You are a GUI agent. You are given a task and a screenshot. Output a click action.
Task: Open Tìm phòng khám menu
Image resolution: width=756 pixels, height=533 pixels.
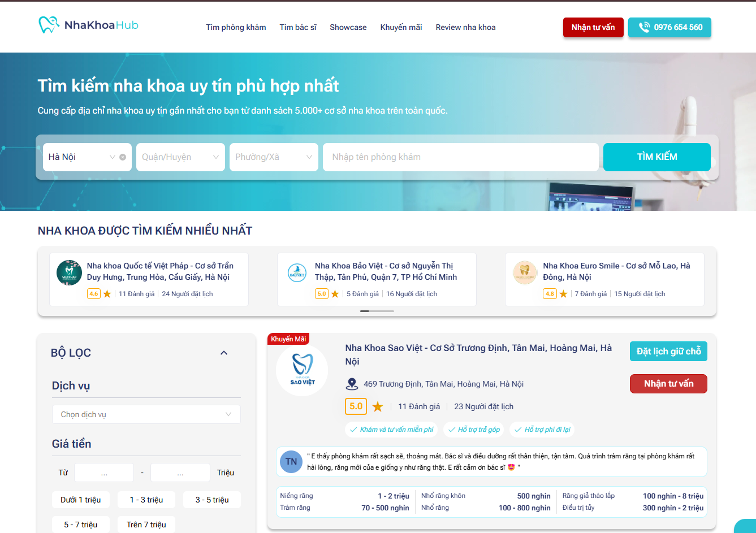pyautogui.click(x=236, y=27)
